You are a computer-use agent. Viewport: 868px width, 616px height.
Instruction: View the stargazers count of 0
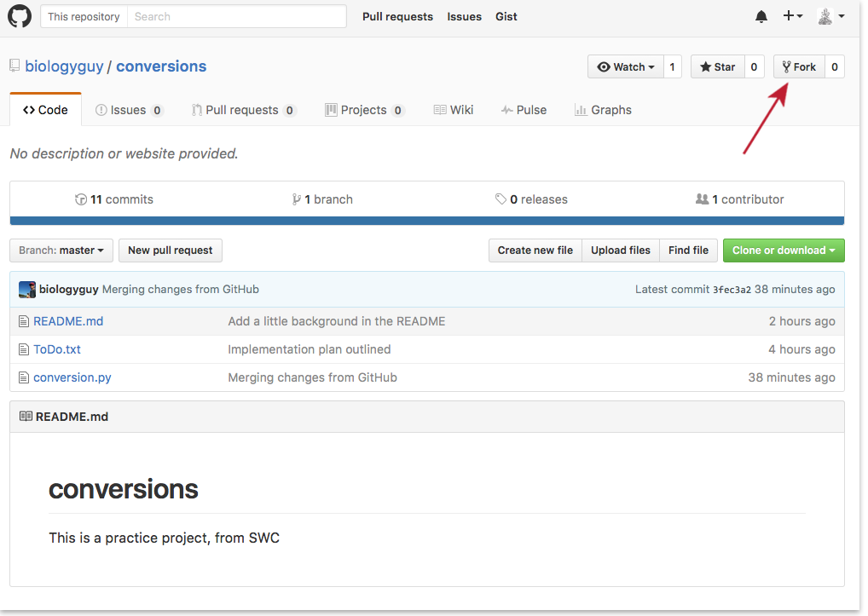[x=754, y=67]
